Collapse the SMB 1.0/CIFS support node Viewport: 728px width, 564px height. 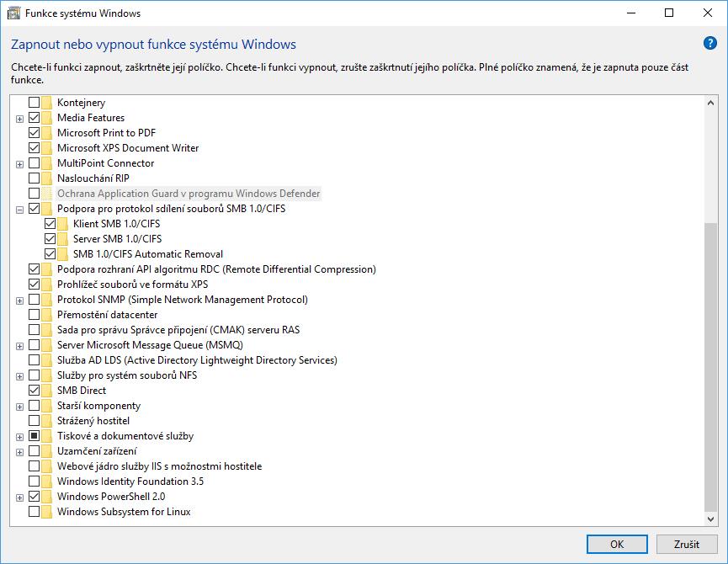pyautogui.click(x=19, y=210)
